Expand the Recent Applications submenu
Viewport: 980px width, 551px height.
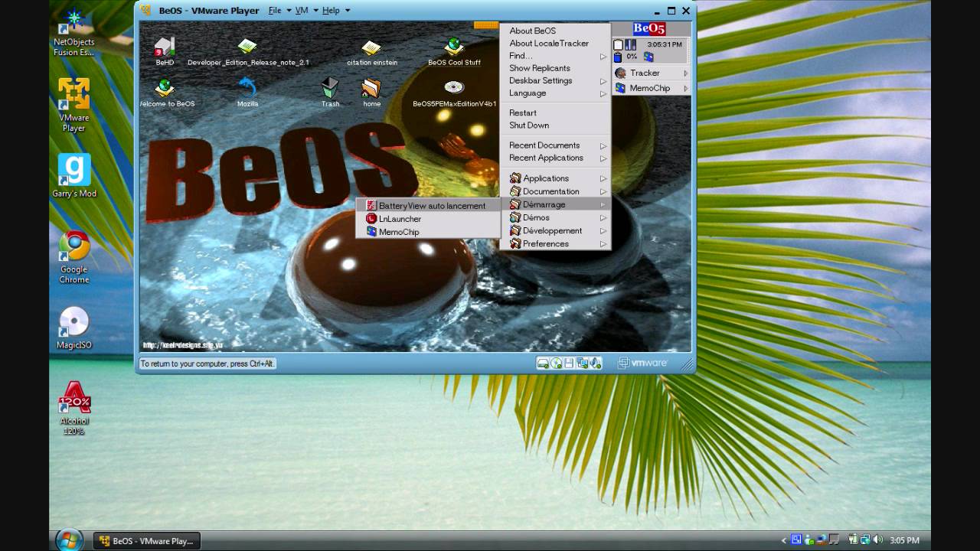click(555, 158)
